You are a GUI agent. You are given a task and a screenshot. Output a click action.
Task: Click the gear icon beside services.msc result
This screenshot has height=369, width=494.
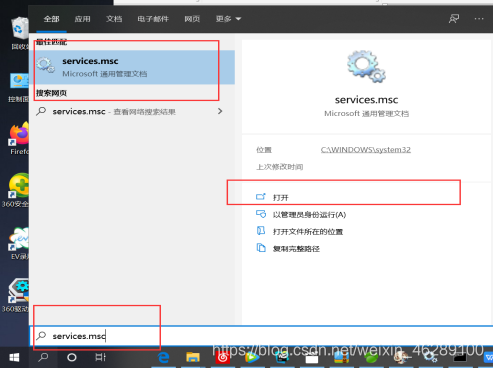point(46,65)
